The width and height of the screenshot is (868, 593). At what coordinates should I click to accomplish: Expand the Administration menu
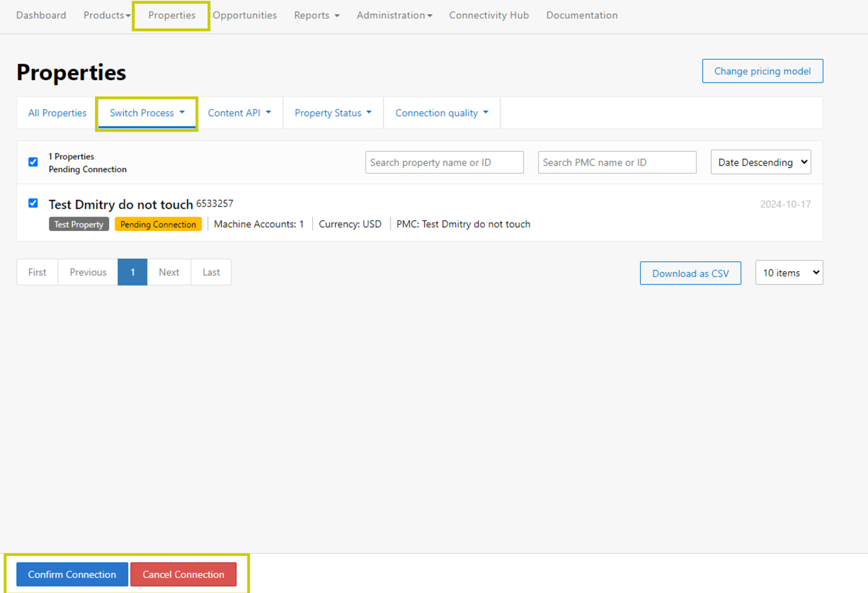click(x=394, y=15)
